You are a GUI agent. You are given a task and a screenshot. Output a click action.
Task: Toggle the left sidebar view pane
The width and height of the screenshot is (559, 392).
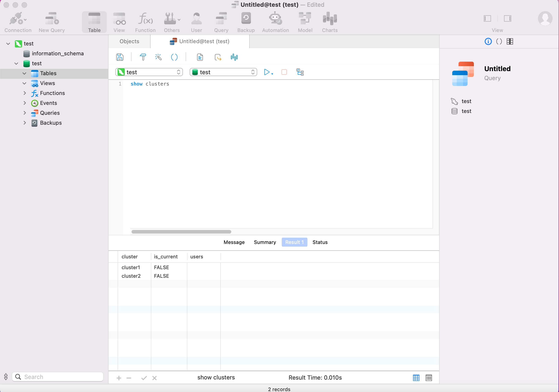(487, 18)
